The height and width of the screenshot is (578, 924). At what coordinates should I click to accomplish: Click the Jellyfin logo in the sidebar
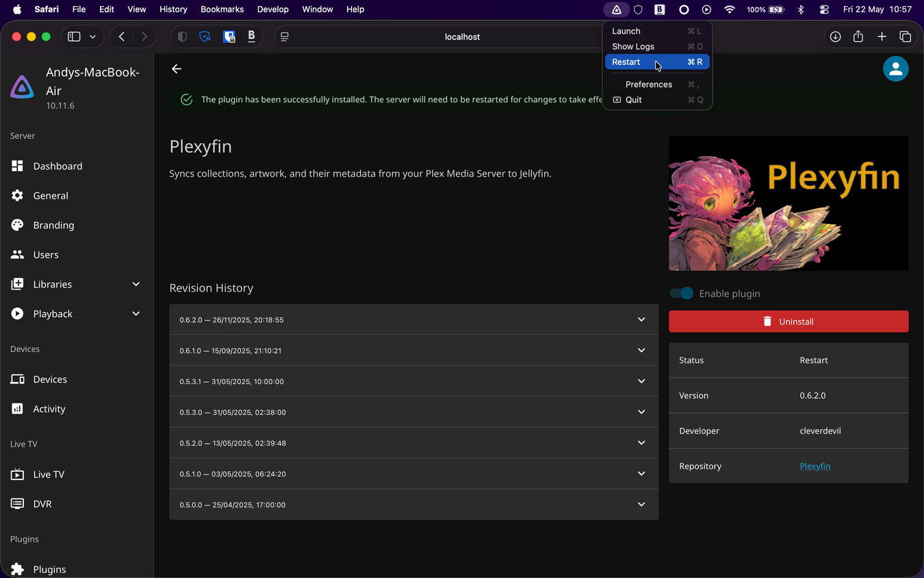point(23,88)
